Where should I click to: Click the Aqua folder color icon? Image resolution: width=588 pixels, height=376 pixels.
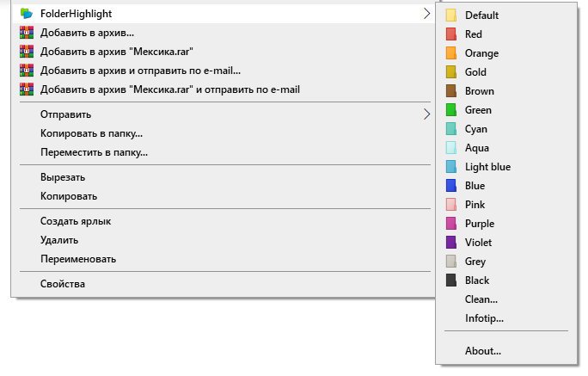(451, 148)
